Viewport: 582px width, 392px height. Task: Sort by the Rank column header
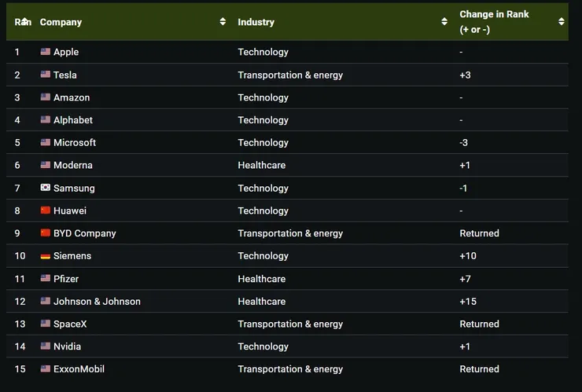click(x=23, y=22)
